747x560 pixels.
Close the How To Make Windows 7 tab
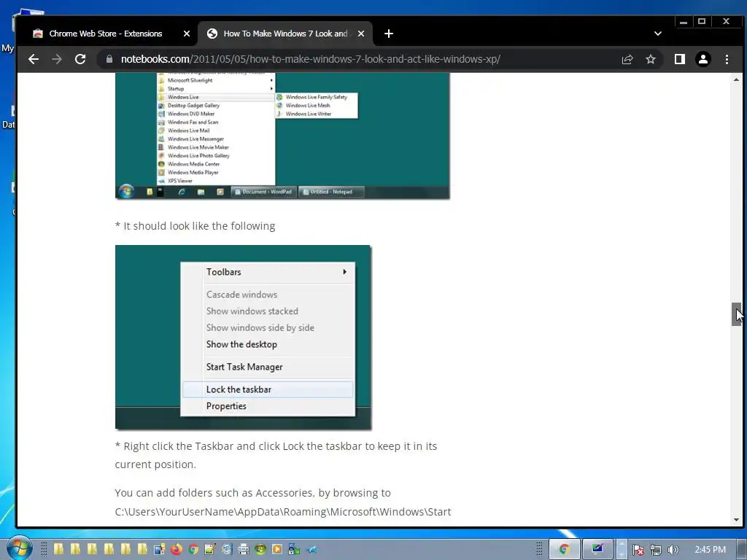coord(360,34)
